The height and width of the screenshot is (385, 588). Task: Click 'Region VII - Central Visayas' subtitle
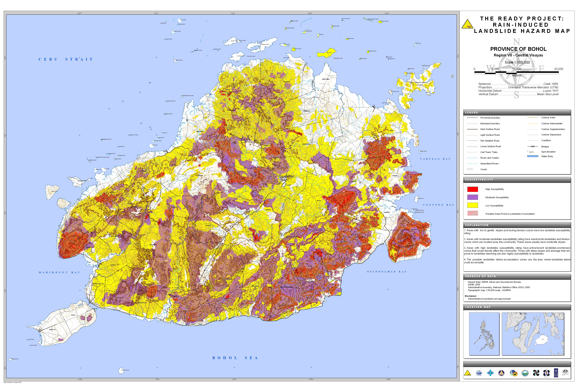(x=518, y=55)
